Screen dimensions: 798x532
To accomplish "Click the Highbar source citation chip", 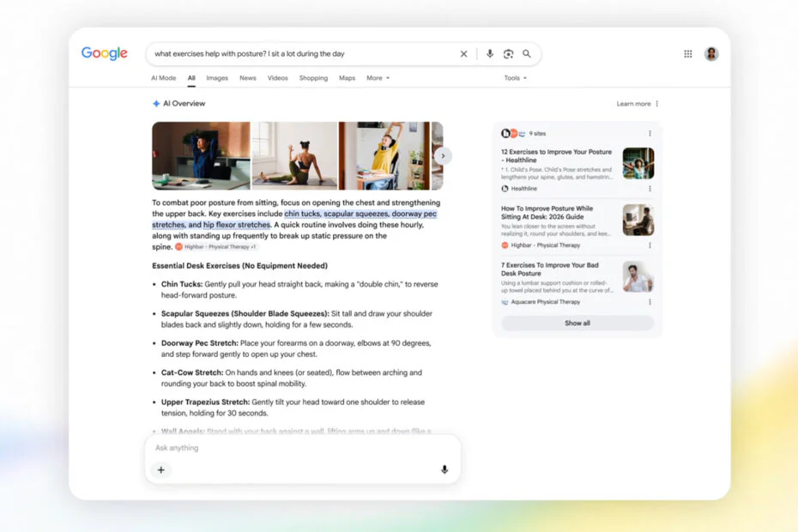I will click(x=216, y=247).
